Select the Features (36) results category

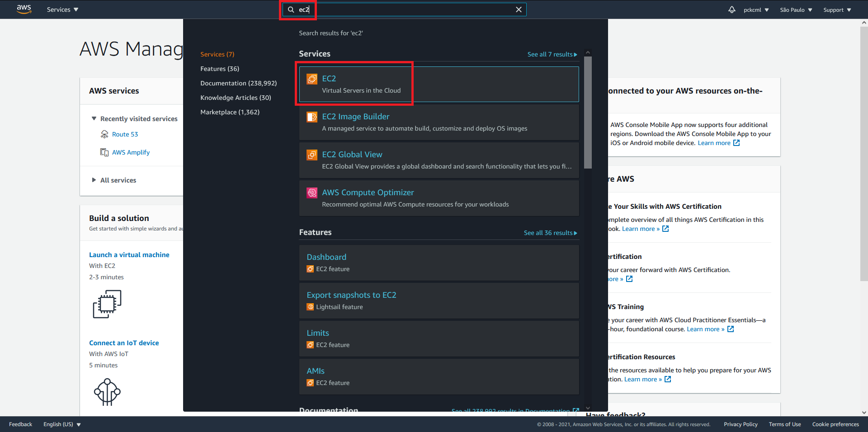[x=220, y=69]
